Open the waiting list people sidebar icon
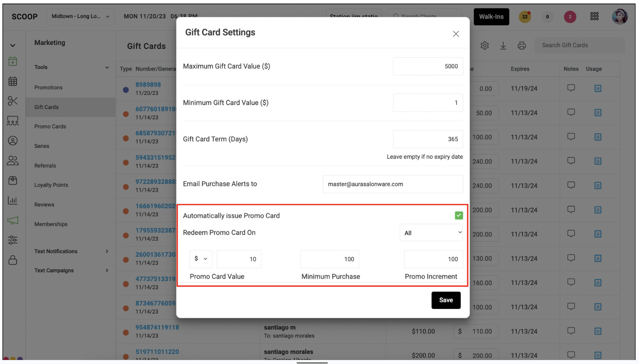 (x=13, y=121)
